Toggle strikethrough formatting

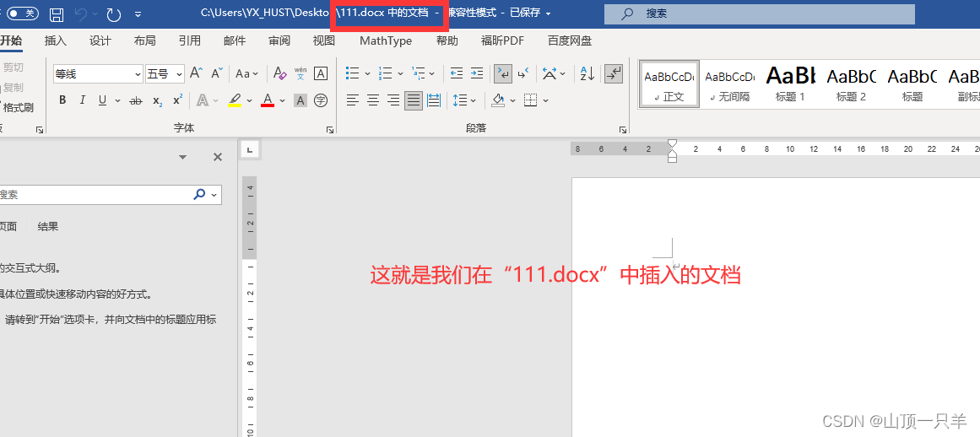(136, 100)
